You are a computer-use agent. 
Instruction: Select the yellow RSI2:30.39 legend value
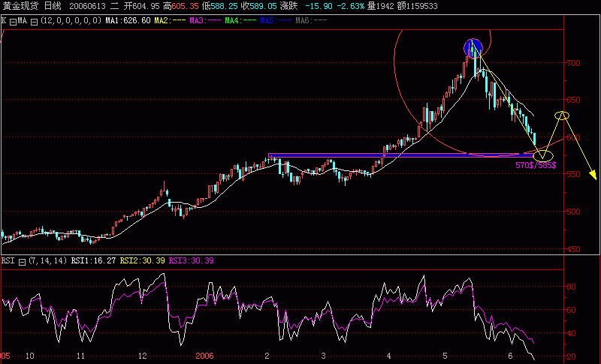pos(142,260)
